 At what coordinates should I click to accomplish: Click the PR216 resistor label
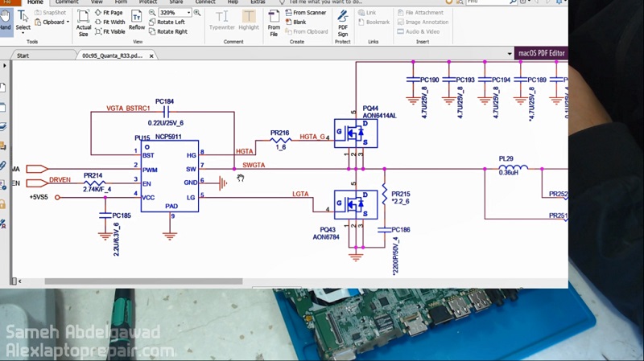pyautogui.click(x=279, y=133)
